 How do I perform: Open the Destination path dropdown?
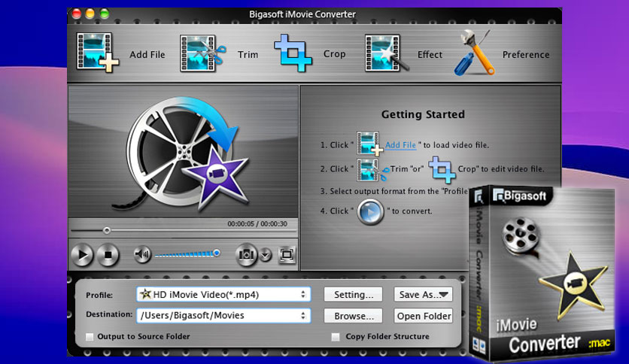(223, 316)
